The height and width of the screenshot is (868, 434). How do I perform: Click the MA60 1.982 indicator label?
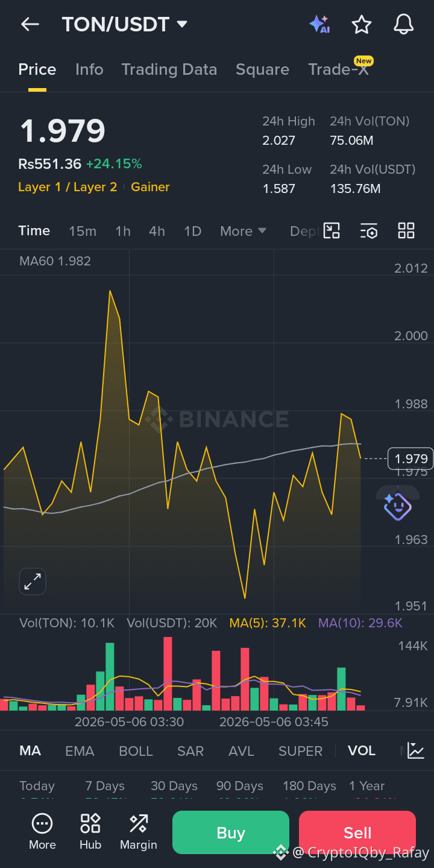(x=55, y=261)
